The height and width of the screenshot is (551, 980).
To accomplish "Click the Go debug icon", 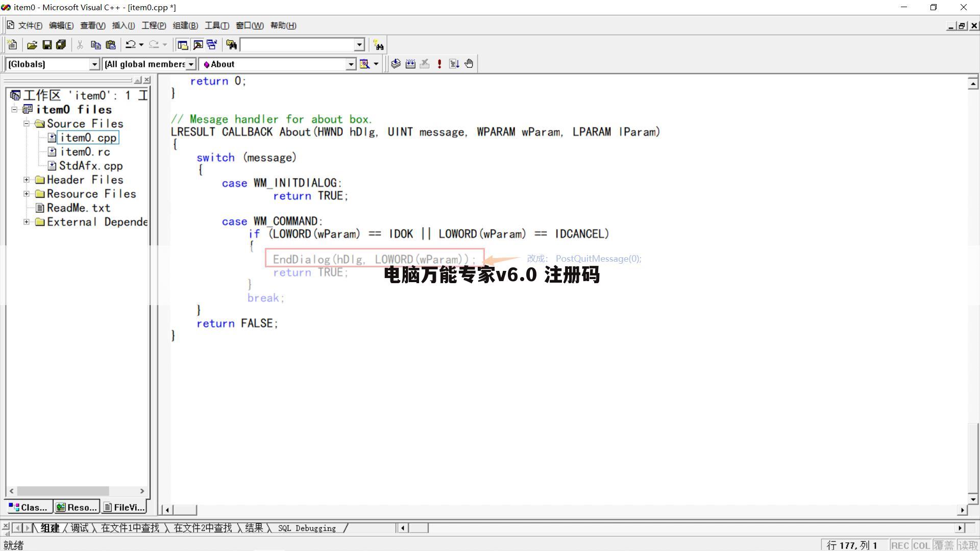I will [454, 64].
